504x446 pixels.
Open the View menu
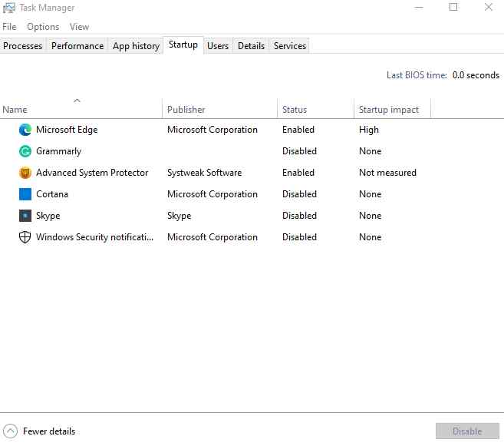coord(79,27)
